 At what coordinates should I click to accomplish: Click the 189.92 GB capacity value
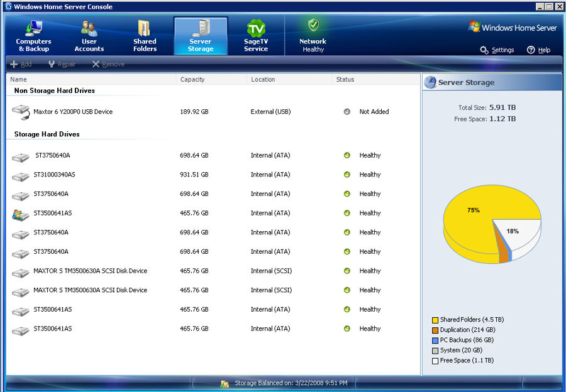pyautogui.click(x=194, y=112)
